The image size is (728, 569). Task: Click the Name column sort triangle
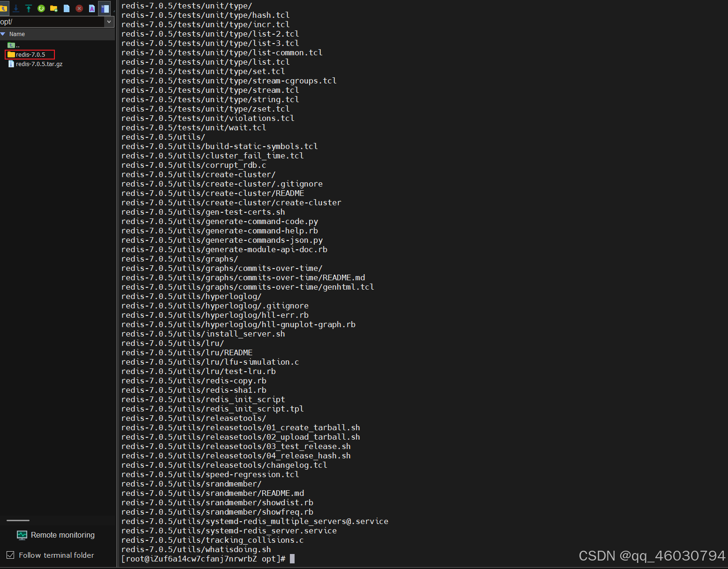click(x=3, y=34)
